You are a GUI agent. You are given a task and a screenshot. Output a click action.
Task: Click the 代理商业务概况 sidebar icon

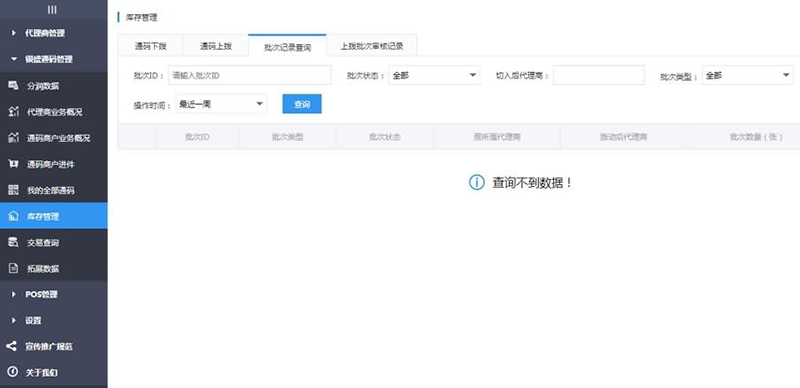click(14, 112)
